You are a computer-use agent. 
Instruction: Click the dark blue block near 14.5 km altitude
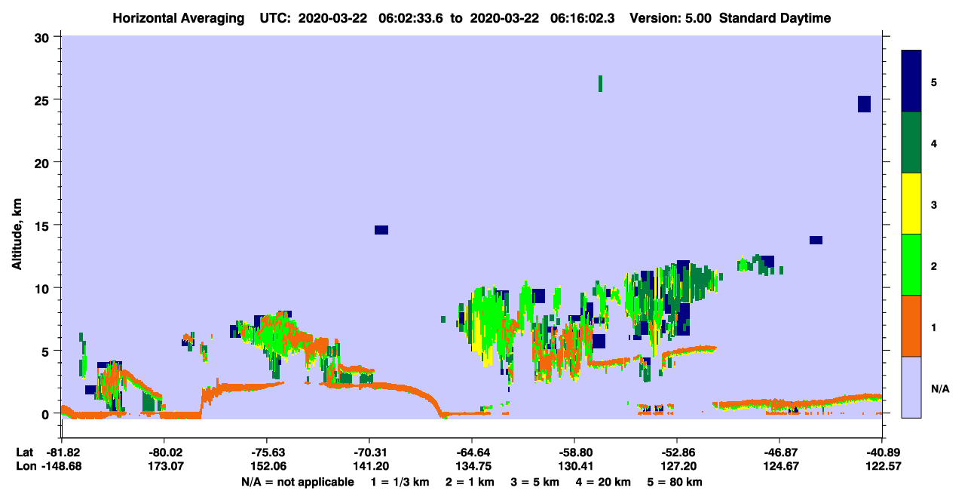[381, 230]
